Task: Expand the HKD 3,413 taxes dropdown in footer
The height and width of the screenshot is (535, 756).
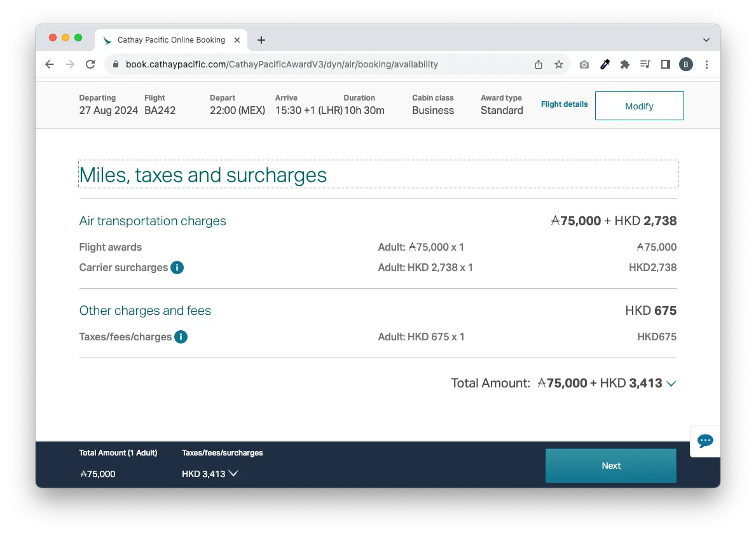Action: point(233,474)
